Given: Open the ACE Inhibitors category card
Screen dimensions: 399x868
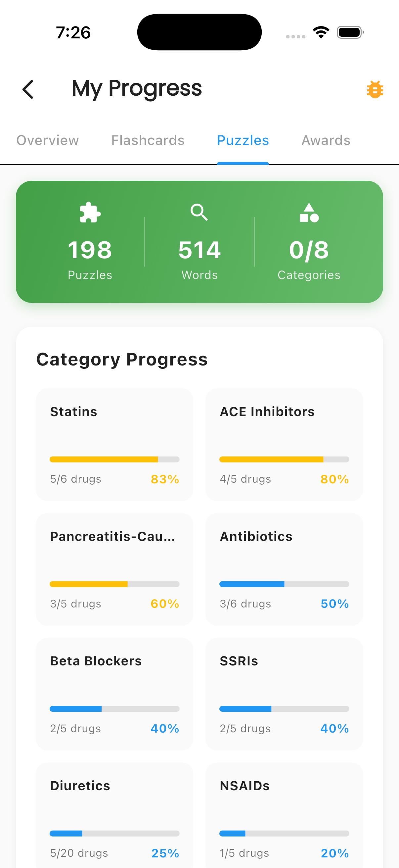Looking at the screenshot, I should point(284,444).
